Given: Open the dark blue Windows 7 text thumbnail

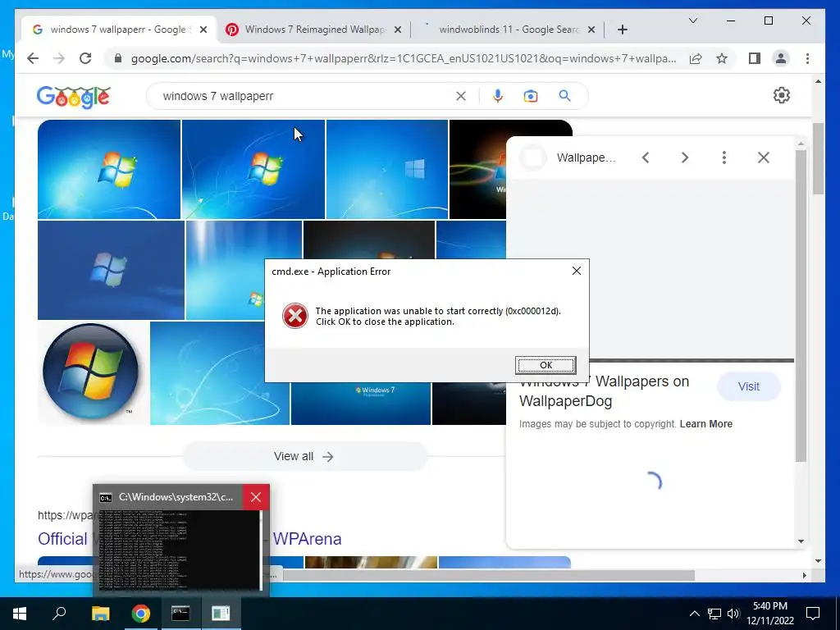Looking at the screenshot, I should click(x=361, y=404).
